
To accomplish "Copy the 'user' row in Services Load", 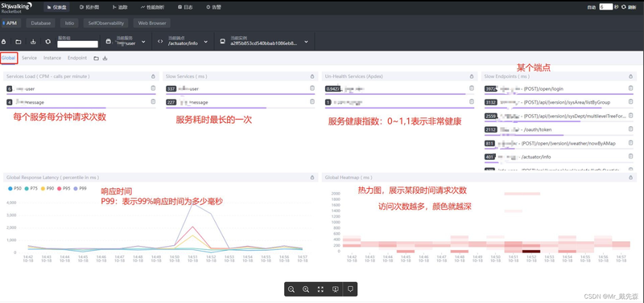I will coord(153,88).
